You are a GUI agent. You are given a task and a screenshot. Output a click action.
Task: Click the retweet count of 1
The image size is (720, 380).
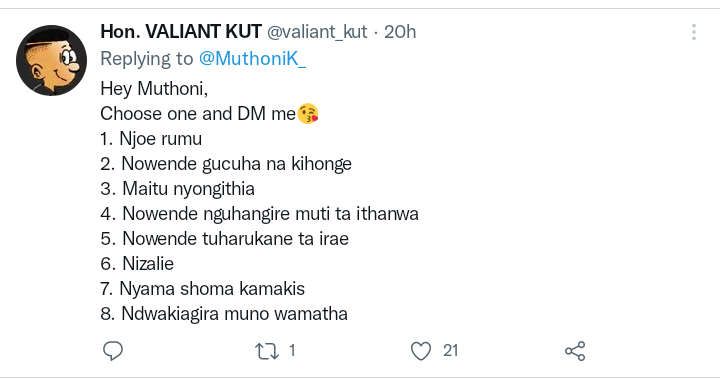point(292,351)
